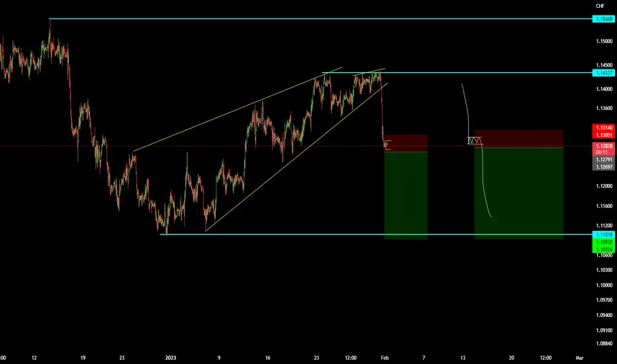Click the 1.14500 price axis label

pos(604,66)
